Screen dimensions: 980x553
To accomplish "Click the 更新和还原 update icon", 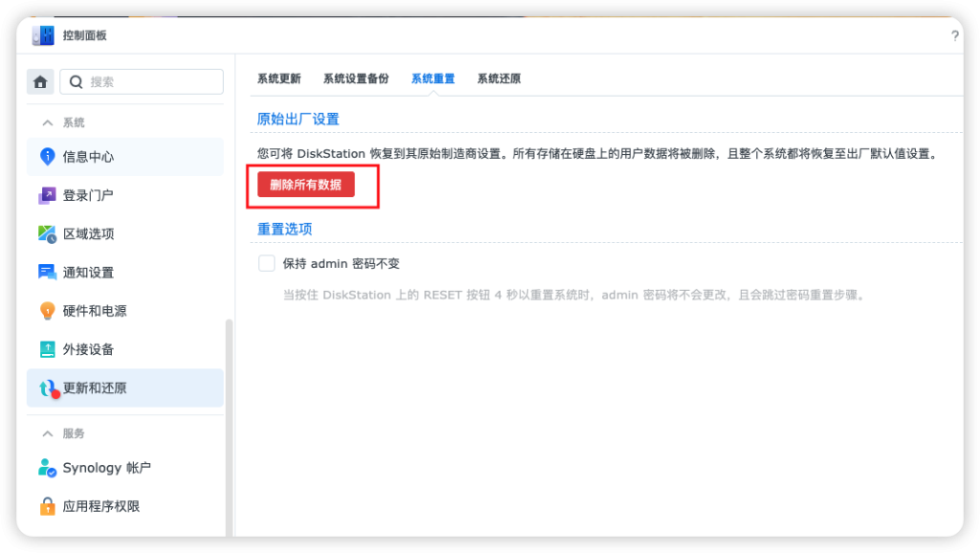I will 49,388.
